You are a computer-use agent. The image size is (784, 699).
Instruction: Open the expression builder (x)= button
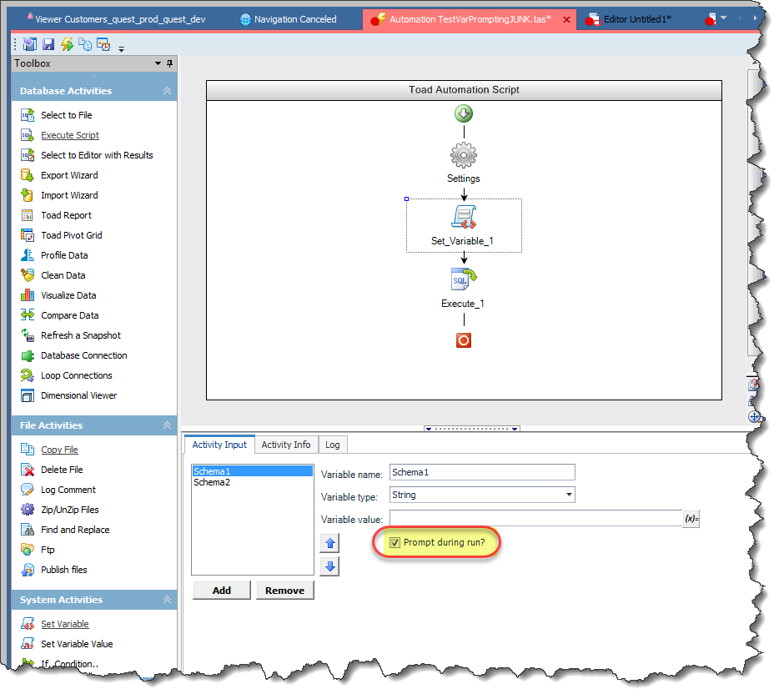click(691, 519)
